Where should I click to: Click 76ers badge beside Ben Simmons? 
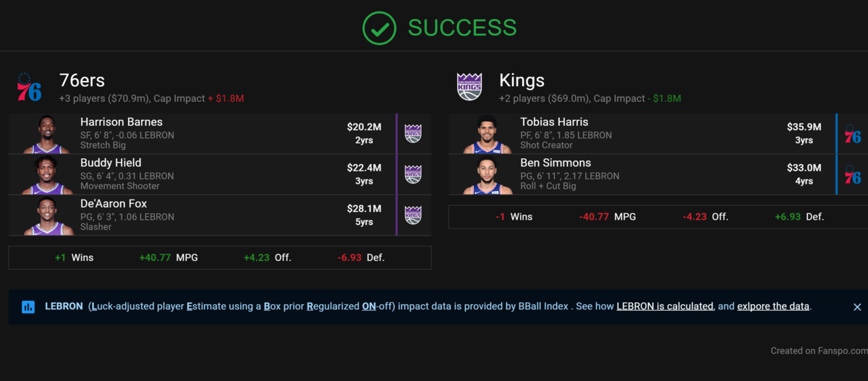[x=853, y=174]
